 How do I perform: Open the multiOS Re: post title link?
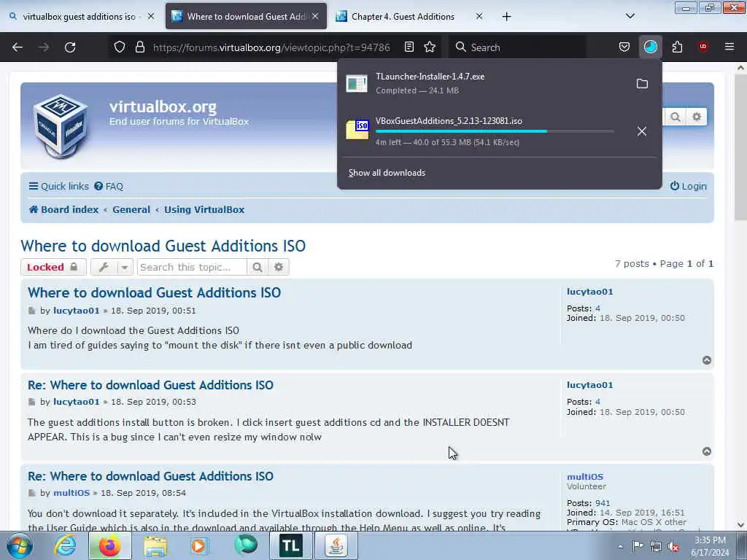(x=150, y=476)
